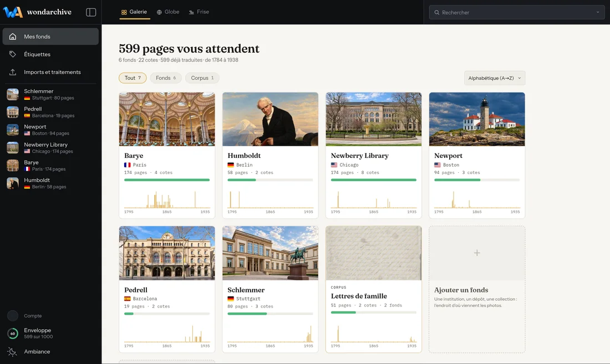The width and height of the screenshot is (610, 364).
Task: Click the German flag on Schlemmer card
Action: click(231, 299)
